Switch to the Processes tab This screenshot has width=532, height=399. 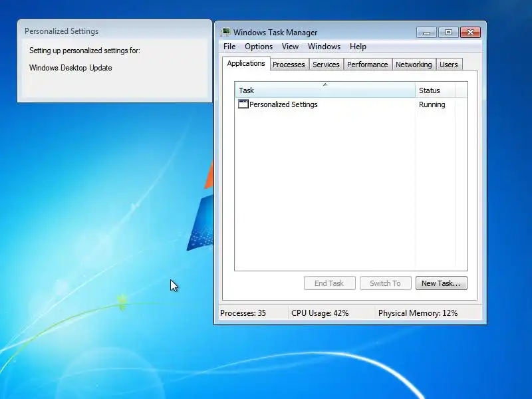(289, 65)
